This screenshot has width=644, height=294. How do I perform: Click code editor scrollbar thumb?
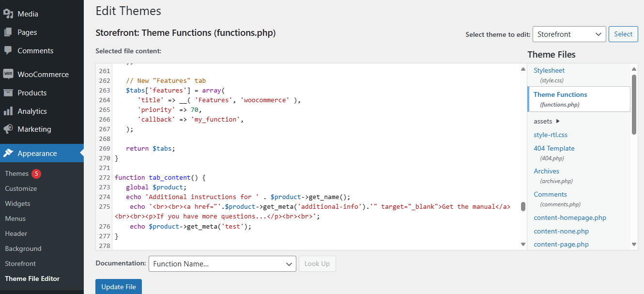click(523, 207)
